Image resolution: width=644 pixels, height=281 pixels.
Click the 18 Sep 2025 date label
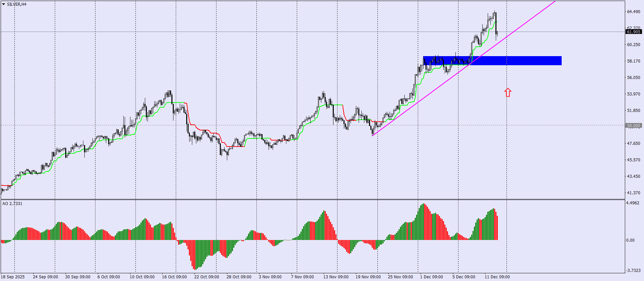(x=13, y=277)
